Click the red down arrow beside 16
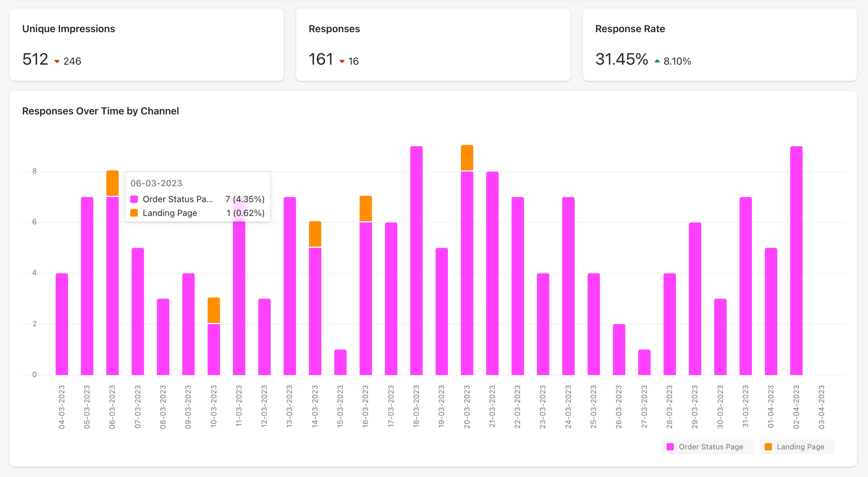Screen dimensions: 868x477 342,62
